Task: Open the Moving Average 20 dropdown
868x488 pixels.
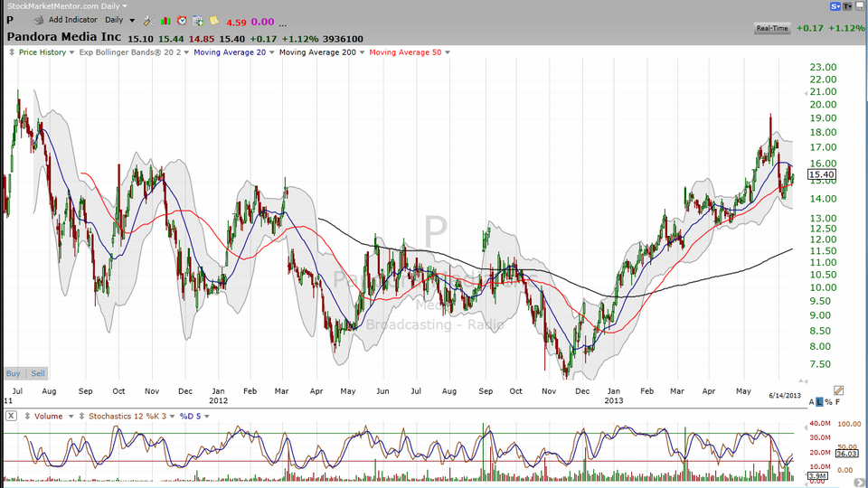Action: pos(271,52)
